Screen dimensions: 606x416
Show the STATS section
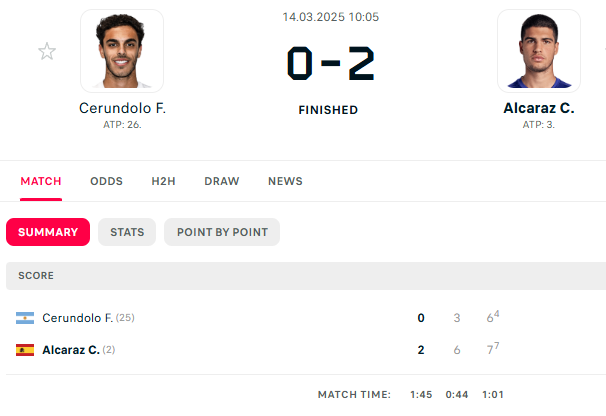pyautogui.click(x=127, y=232)
